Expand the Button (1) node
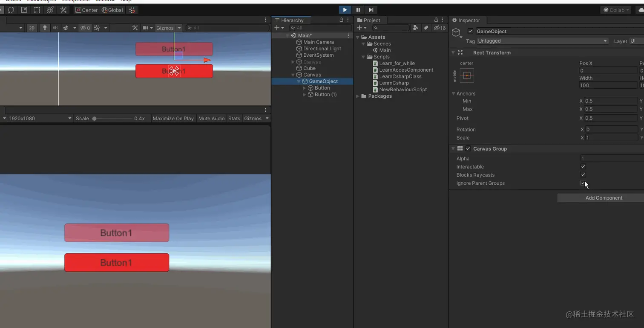 [305, 95]
